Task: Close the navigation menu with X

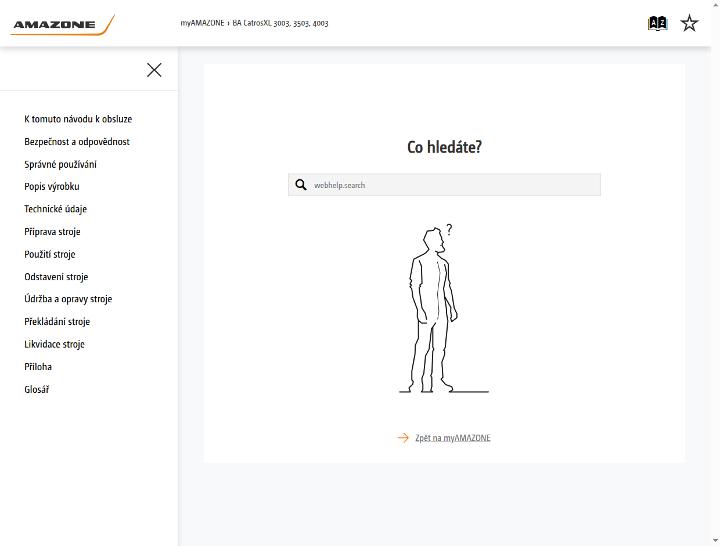Action: point(154,70)
